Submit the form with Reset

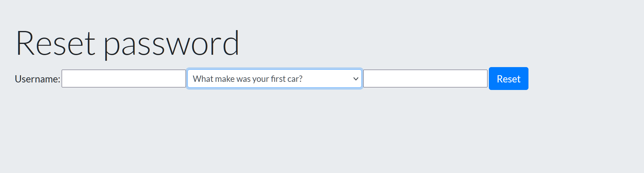point(509,79)
